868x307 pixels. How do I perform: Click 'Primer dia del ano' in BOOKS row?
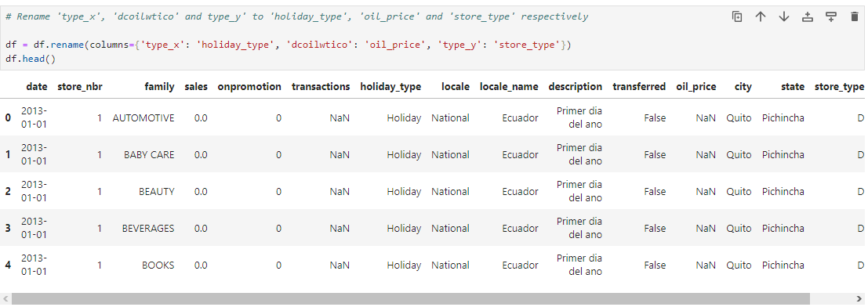(x=579, y=265)
